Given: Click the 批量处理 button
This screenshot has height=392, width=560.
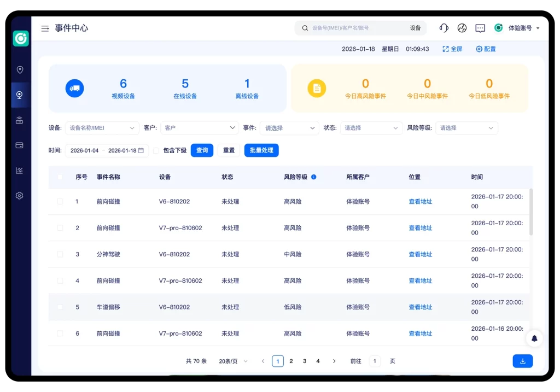Looking at the screenshot, I should 261,150.
